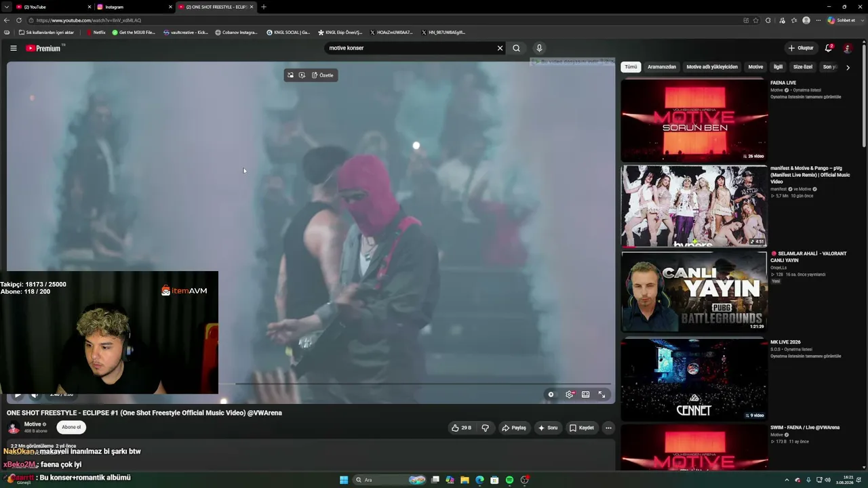Select the 'İlgili' filter chip
The width and height of the screenshot is (868, 488).
click(x=778, y=67)
